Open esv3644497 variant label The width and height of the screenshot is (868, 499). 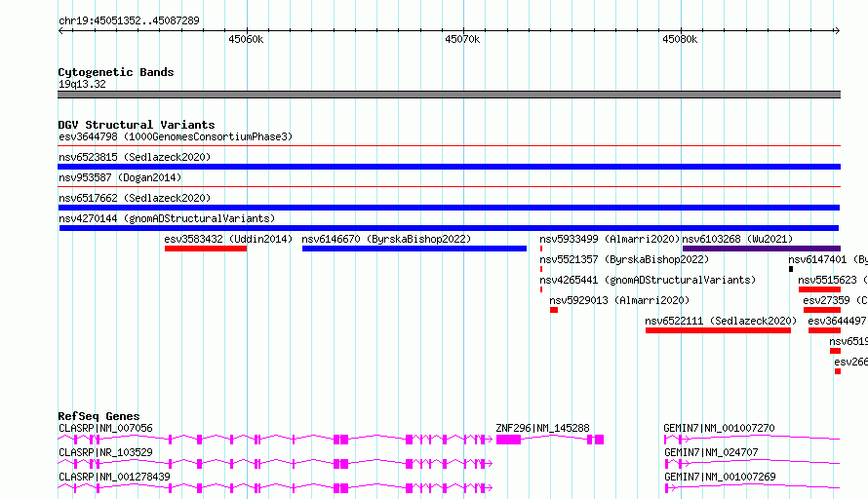click(x=838, y=321)
